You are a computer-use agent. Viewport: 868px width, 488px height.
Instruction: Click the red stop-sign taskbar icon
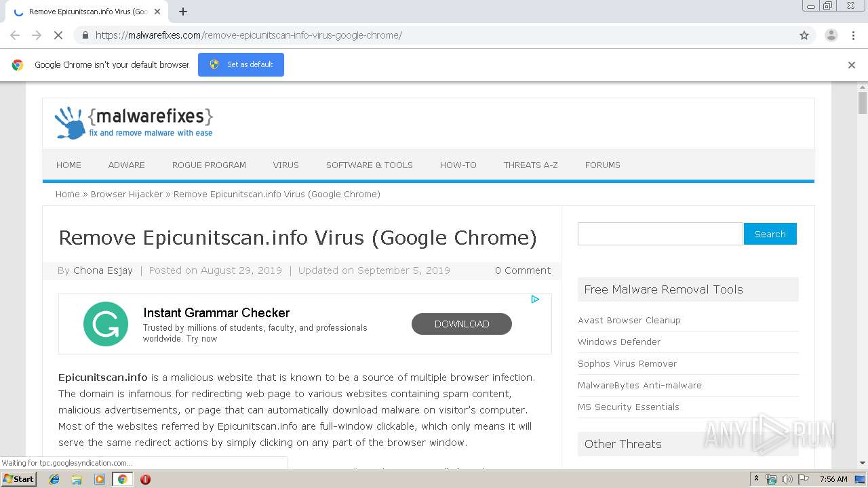(145, 479)
